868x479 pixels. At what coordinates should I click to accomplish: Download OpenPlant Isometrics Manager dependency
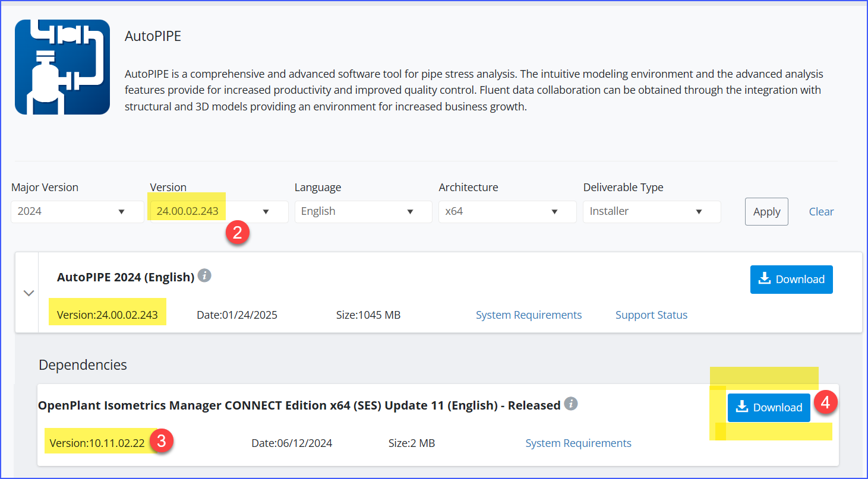[x=769, y=407]
